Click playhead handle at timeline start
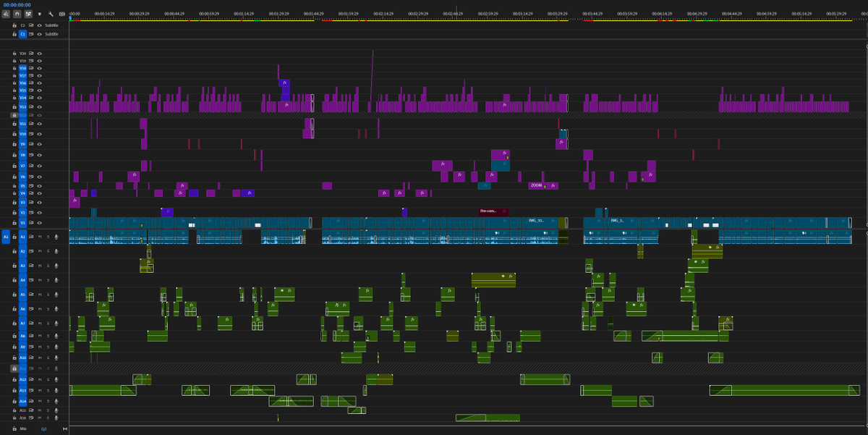Viewport: 868px width, 435px height. coord(69,18)
